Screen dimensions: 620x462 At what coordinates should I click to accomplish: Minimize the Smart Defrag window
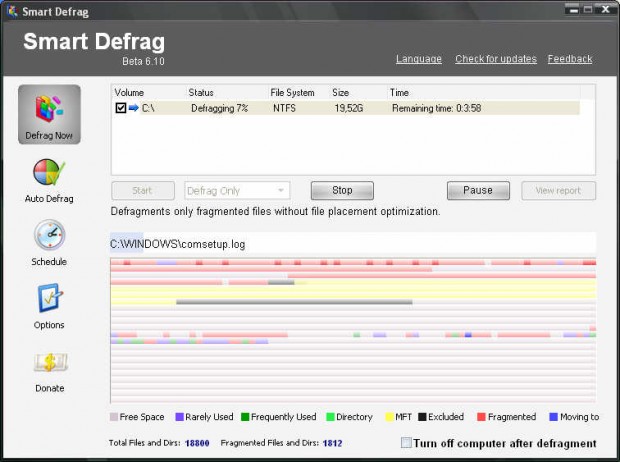[573, 10]
